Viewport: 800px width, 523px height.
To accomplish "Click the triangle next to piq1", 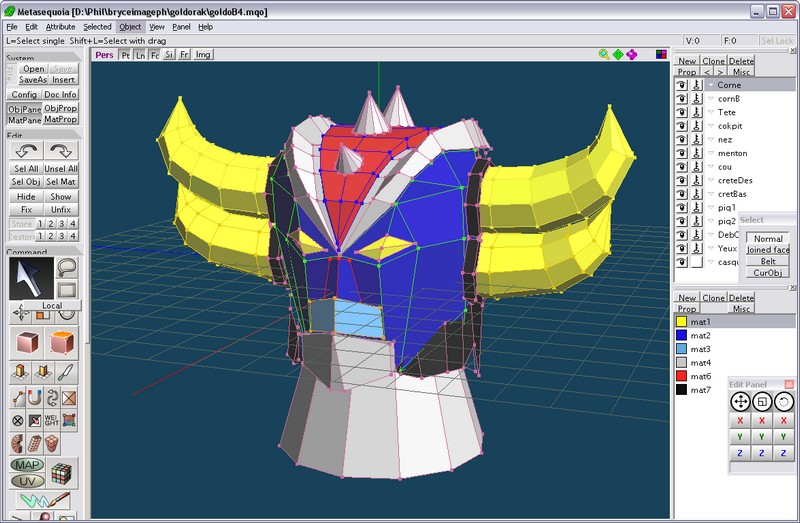I will 711,208.
